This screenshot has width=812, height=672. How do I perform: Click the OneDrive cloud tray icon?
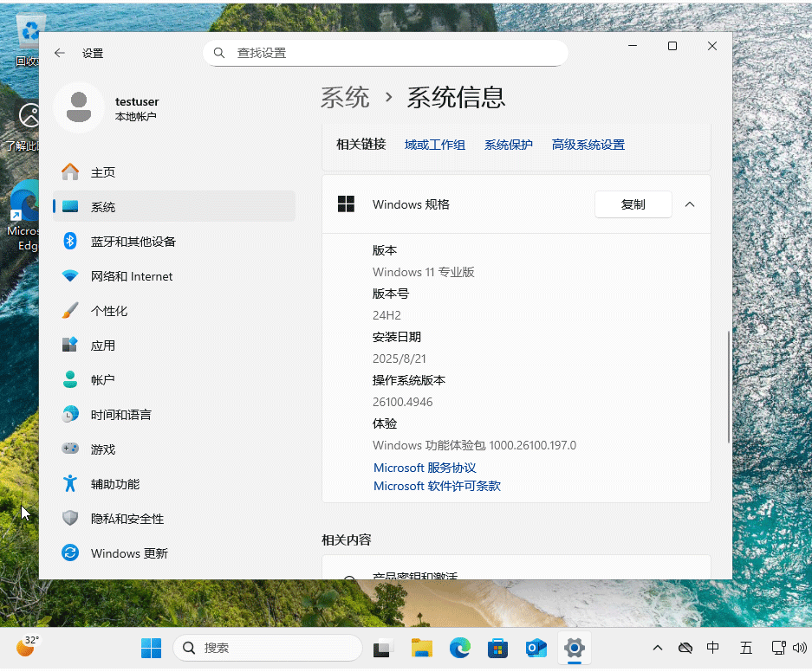pos(685,649)
